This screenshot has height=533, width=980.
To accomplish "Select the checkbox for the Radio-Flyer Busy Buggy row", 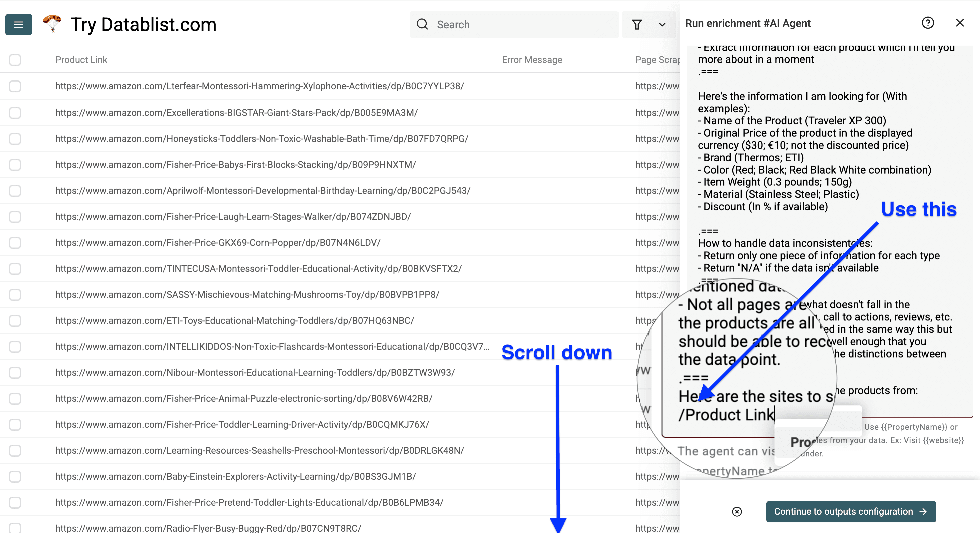I will point(15,528).
